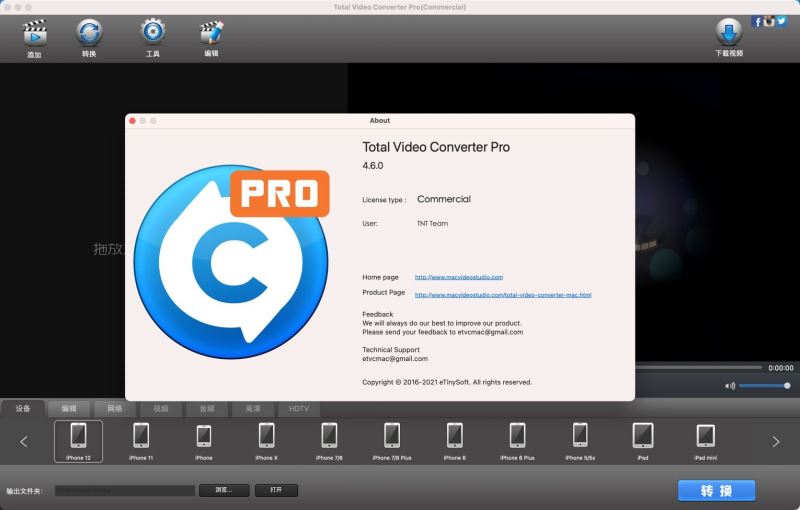
Task: Click the 输出文件夹 output path field
Action: pos(125,491)
